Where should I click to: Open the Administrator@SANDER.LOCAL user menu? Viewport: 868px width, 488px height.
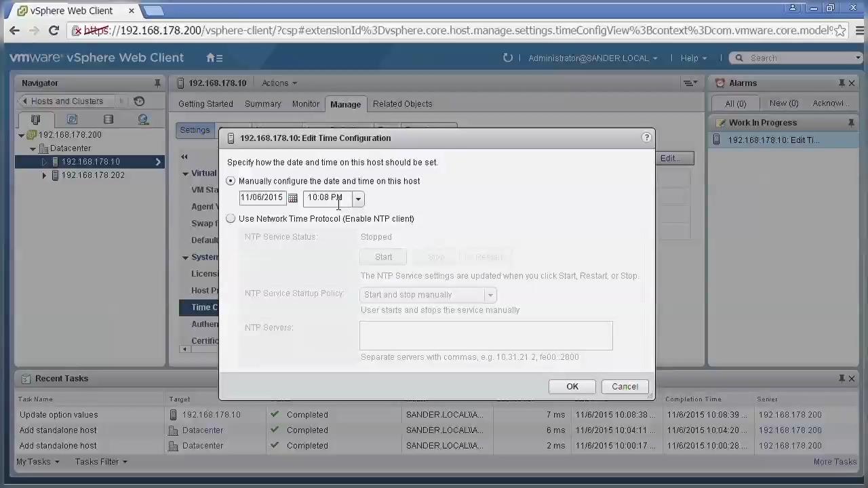593,58
